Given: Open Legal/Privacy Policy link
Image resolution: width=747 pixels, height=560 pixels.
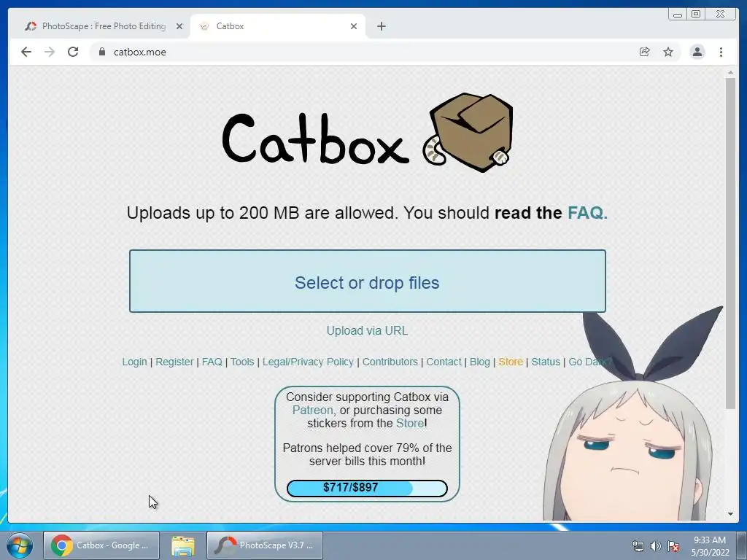Looking at the screenshot, I should point(308,362).
